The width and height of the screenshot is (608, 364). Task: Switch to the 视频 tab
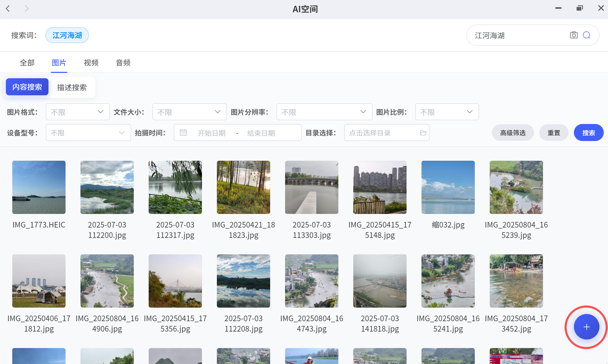point(91,63)
